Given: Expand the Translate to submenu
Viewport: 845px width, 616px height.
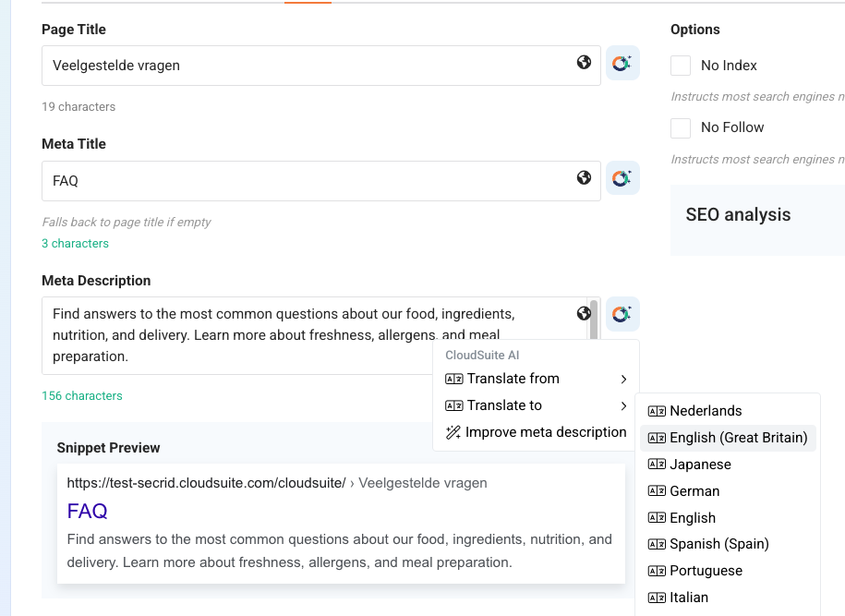Looking at the screenshot, I should click(x=506, y=405).
